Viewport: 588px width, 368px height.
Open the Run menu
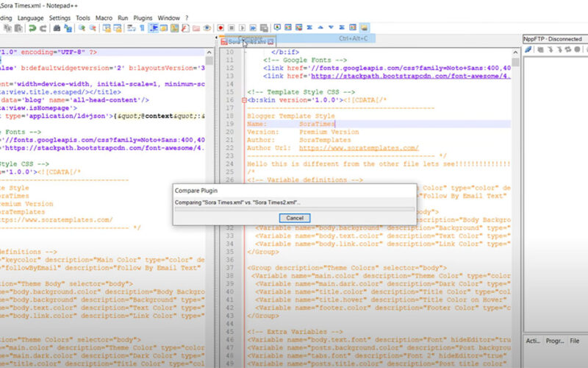[x=123, y=18]
